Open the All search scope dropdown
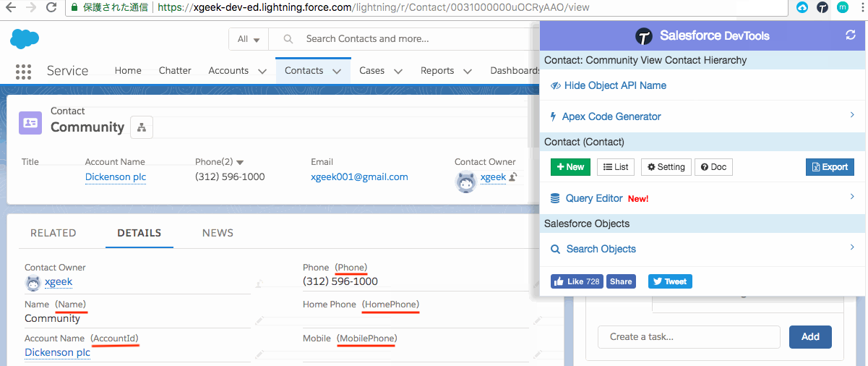This screenshot has height=366, width=868. tap(248, 39)
